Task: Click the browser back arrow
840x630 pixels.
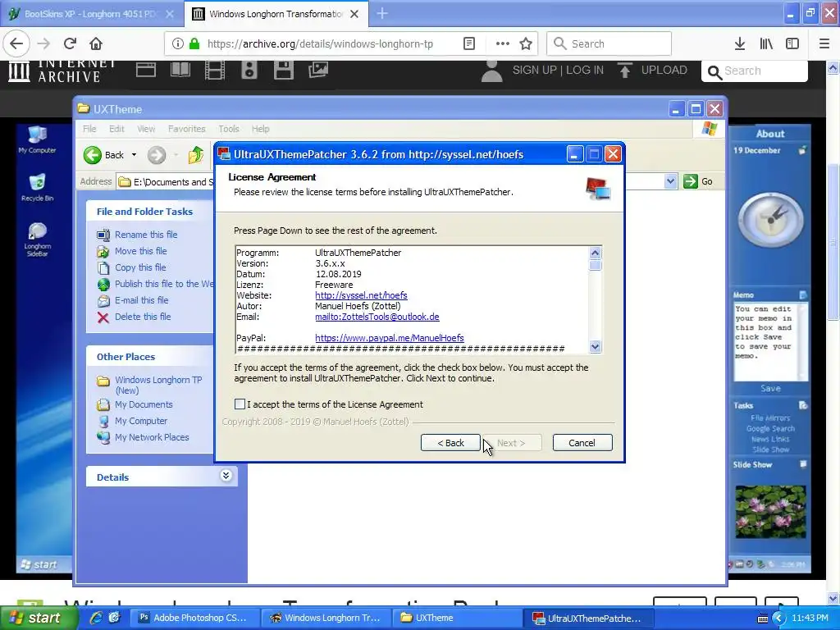Action: pos(16,44)
